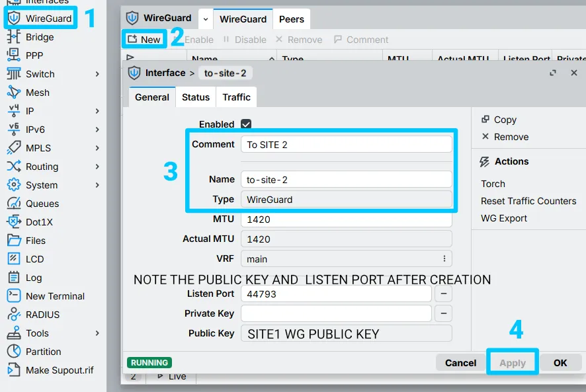Viewport: 586px width, 392px height.
Task: Open the Log menu icon
Action: [13, 277]
